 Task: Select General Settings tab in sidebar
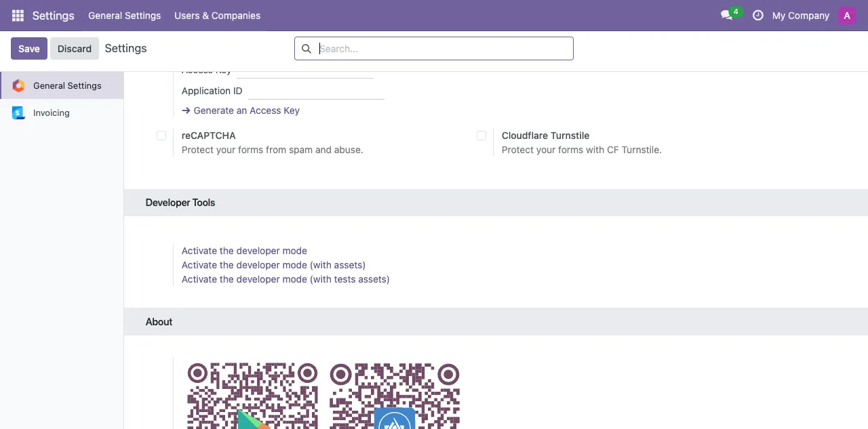[x=62, y=85]
